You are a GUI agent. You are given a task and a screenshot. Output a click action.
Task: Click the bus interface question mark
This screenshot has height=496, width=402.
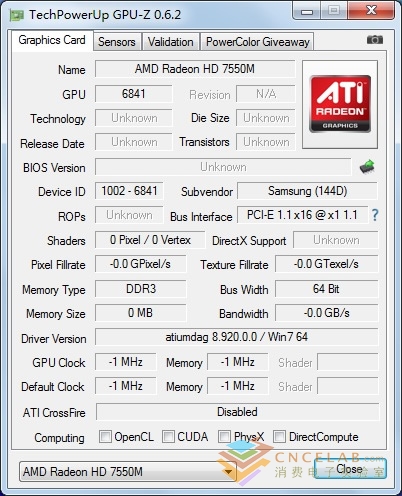click(375, 215)
